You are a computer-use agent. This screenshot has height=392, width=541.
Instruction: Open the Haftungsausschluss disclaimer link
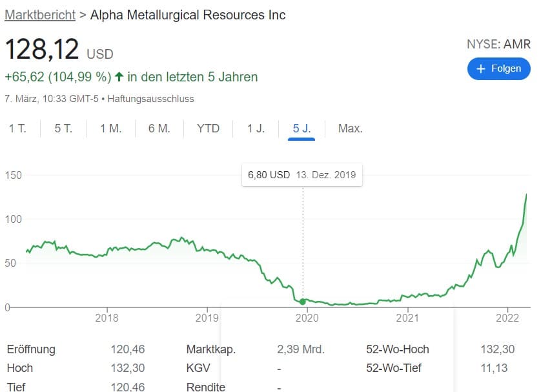pyautogui.click(x=151, y=99)
